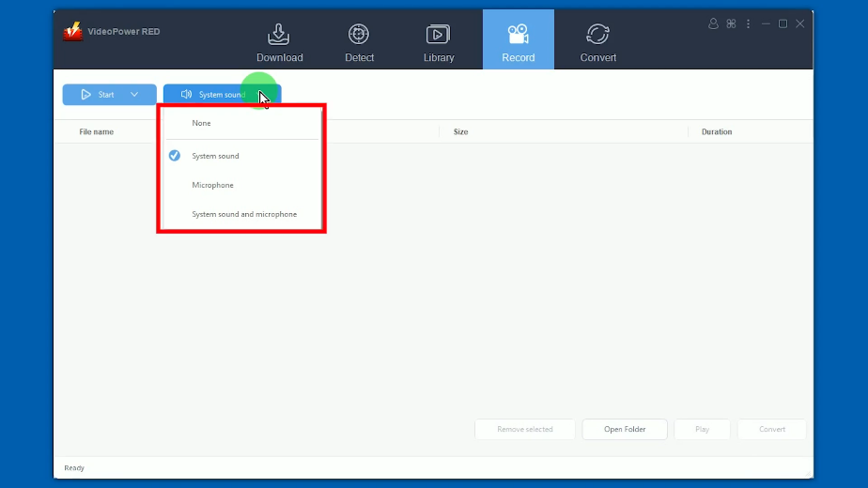Screen dimensions: 868x488
Task: Click the user account icon
Action: click(x=713, y=23)
